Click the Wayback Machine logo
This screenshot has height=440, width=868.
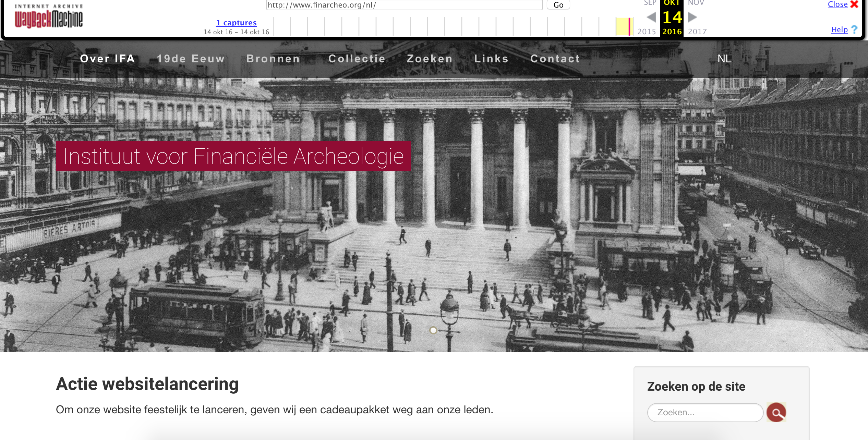pos(48,16)
